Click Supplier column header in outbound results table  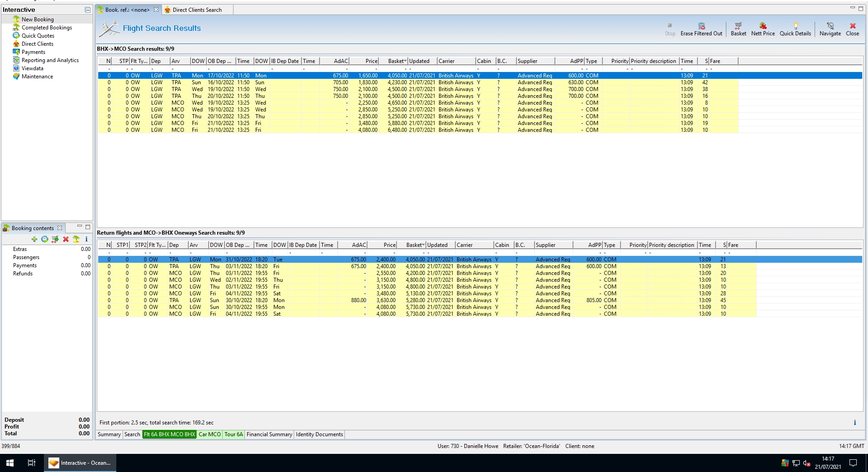point(536,61)
